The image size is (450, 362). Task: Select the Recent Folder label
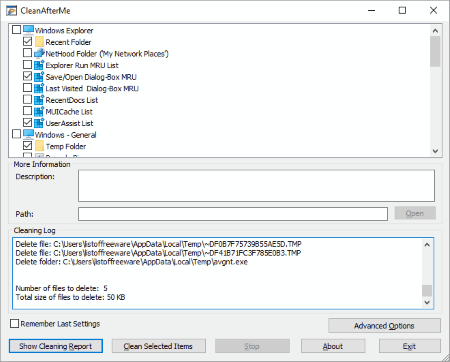[68, 42]
